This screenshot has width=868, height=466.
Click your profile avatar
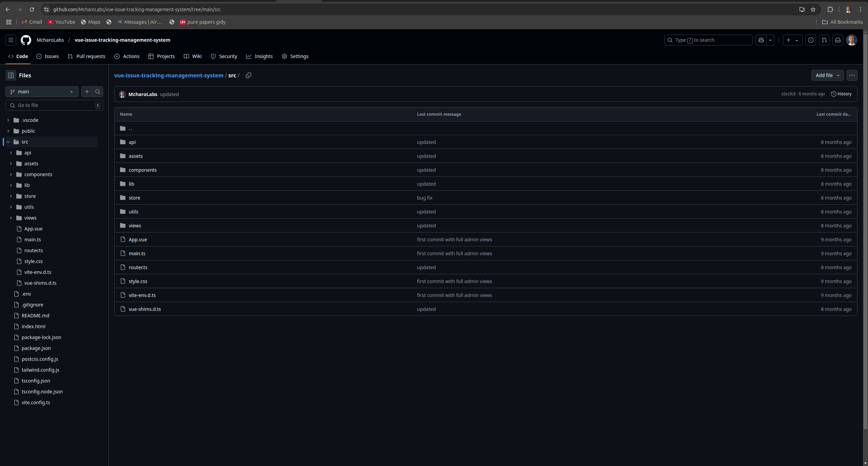[852, 40]
